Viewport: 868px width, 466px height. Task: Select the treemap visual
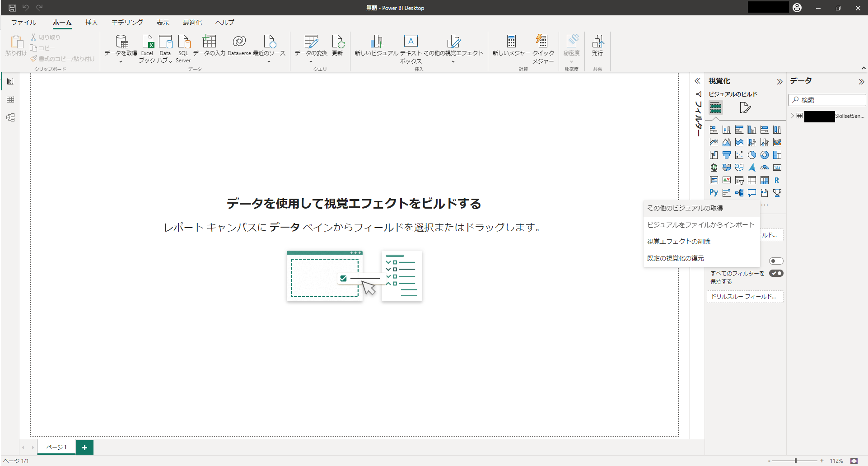777,154
